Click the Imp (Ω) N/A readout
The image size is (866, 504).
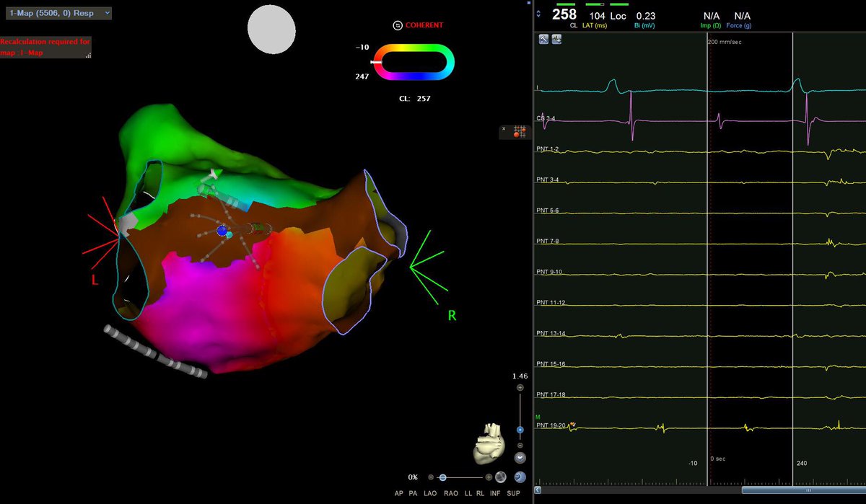[712, 15]
